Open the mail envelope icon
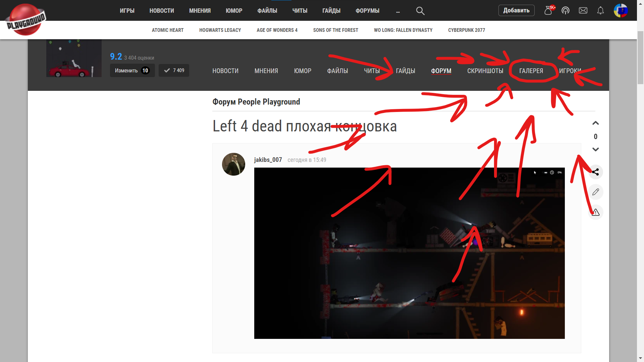Viewport: 644px width, 362px height. click(x=583, y=11)
